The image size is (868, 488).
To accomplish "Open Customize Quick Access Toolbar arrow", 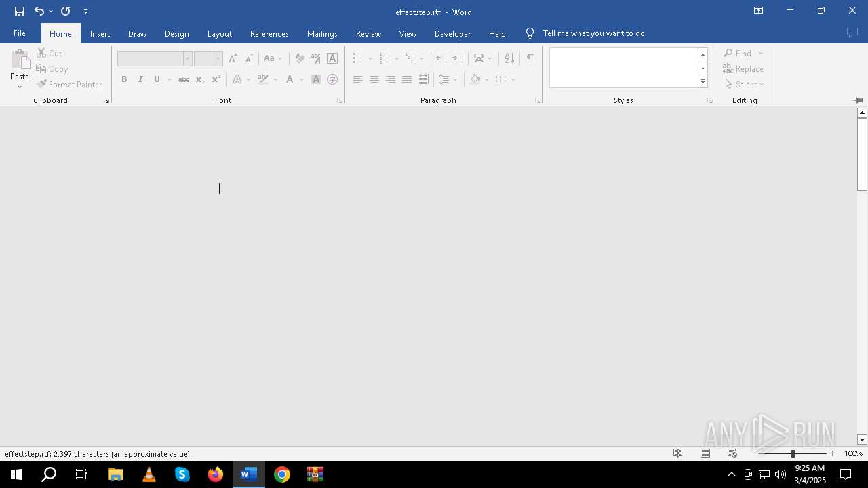I will pos(85,12).
